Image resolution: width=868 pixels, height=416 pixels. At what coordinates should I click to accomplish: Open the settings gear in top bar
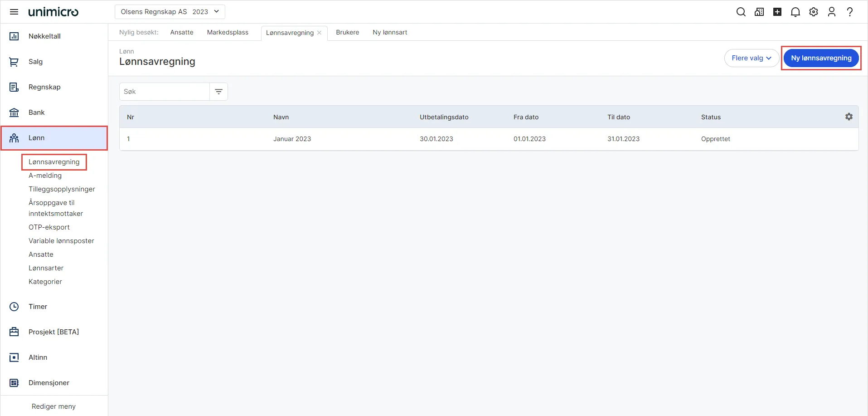click(814, 12)
